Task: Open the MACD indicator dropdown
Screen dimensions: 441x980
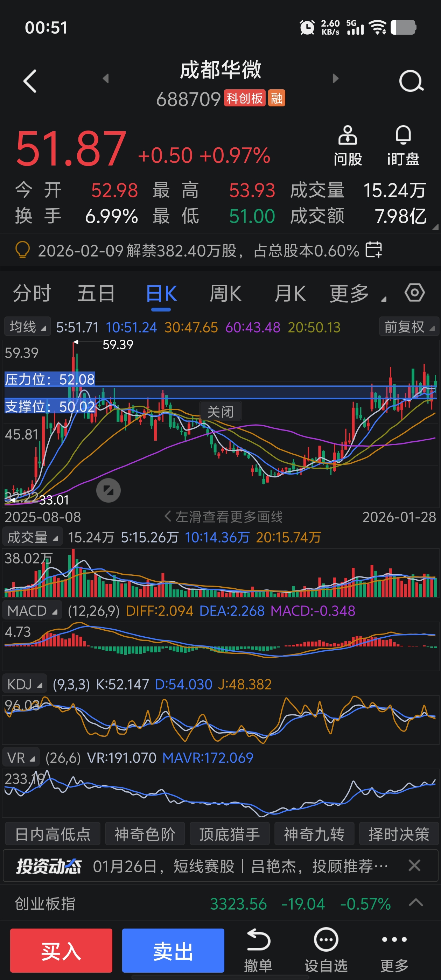Action: 32,610
